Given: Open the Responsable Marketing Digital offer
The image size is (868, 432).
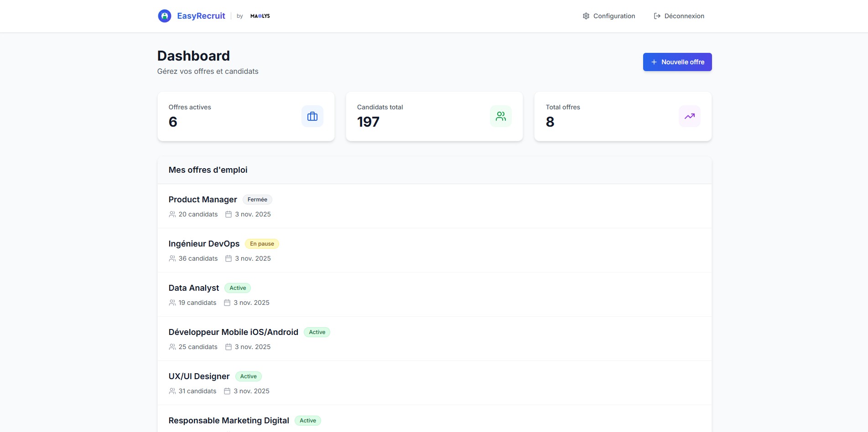Looking at the screenshot, I should coord(229,420).
